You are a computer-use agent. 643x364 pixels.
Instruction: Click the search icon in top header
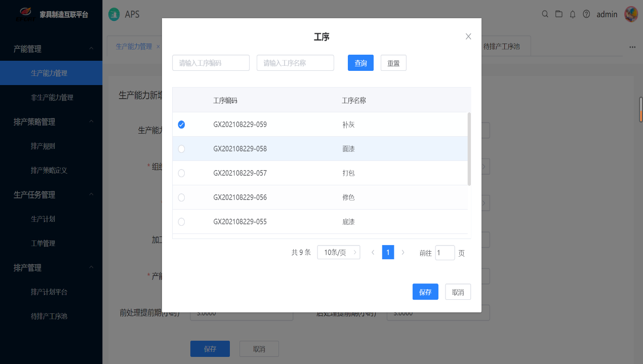[x=545, y=14]
